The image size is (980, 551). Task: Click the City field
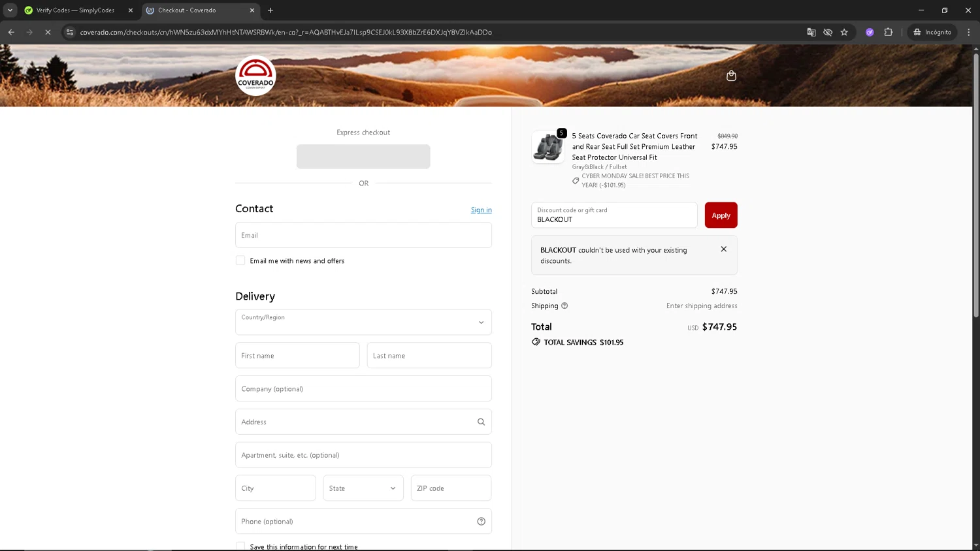tap(276, 488)
